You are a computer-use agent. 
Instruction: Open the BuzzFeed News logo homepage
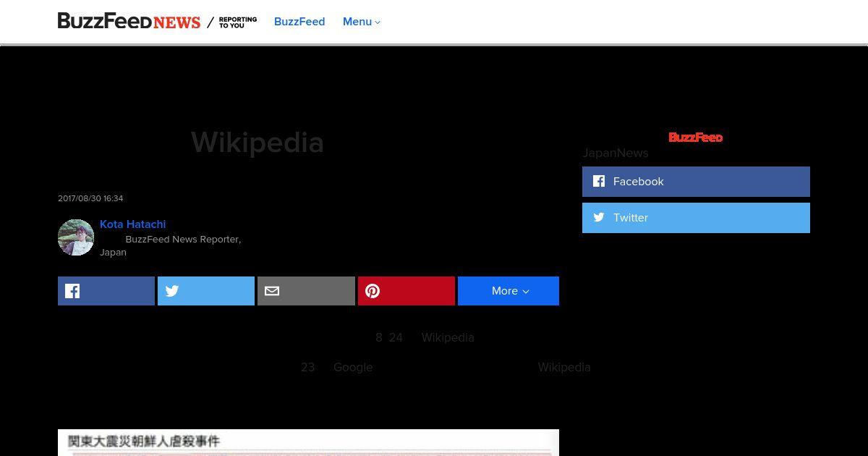(129, 22)
